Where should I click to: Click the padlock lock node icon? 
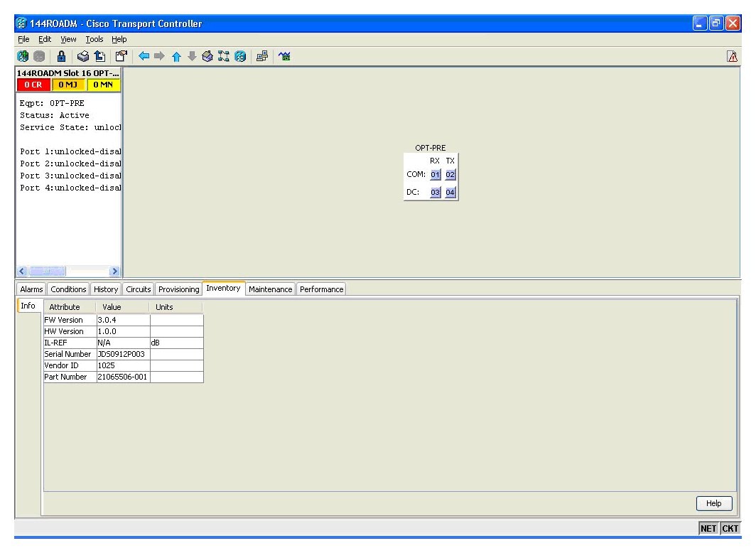click(x=61, y=56)
